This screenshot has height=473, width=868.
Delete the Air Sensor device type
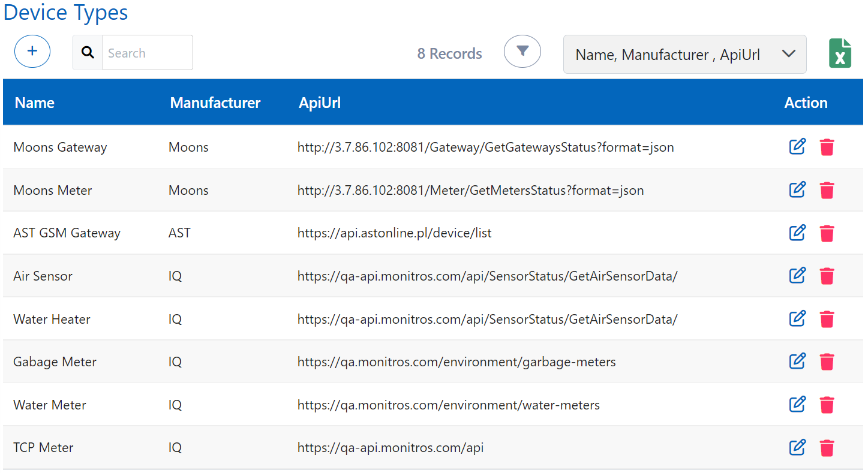(x=827, y=276)
